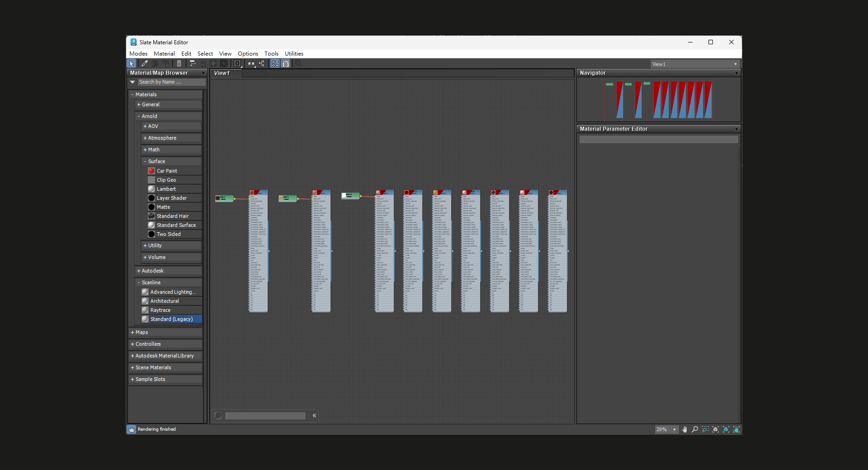This screenshot has width=868, height=470.
Task: Expand the Autodesk group
Action: 168,271
